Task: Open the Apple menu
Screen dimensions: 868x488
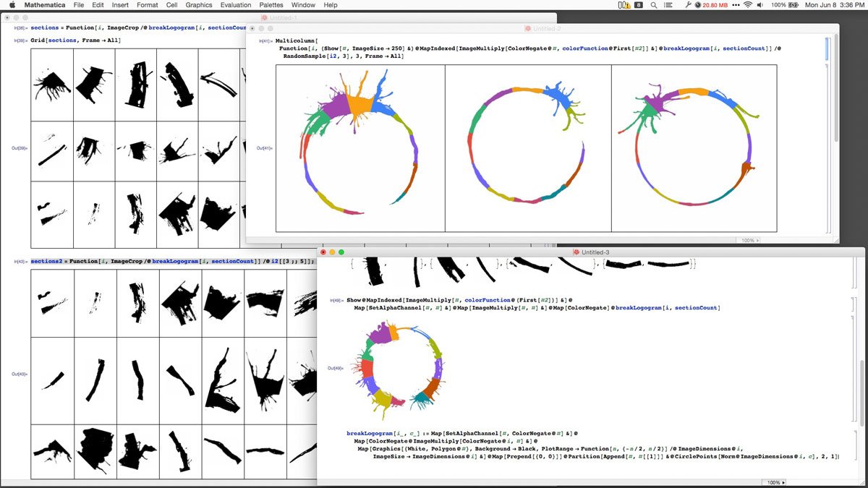Action: pyautogui.click(x=12, y=5)
